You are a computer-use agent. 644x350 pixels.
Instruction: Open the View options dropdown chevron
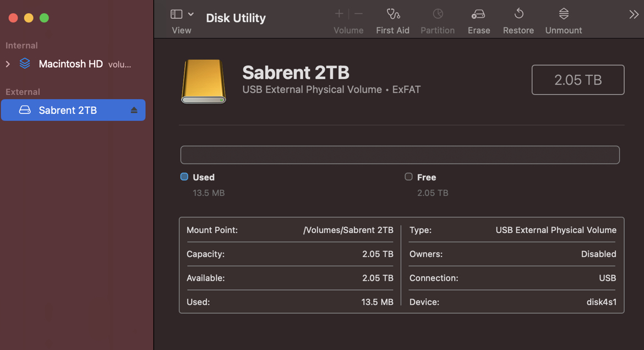[191, 14]
